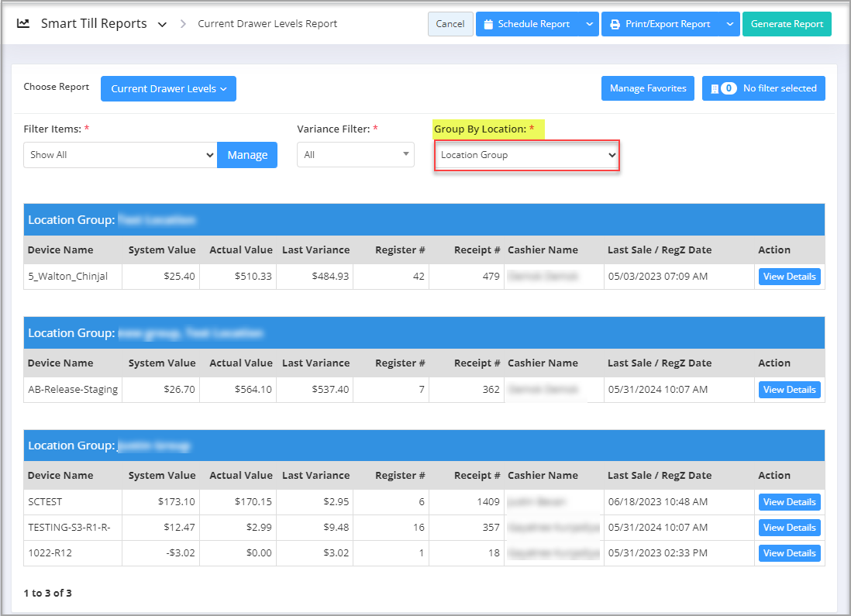
Task: Click the Smart Till Reports chart icon
Action: click(22, 23)
